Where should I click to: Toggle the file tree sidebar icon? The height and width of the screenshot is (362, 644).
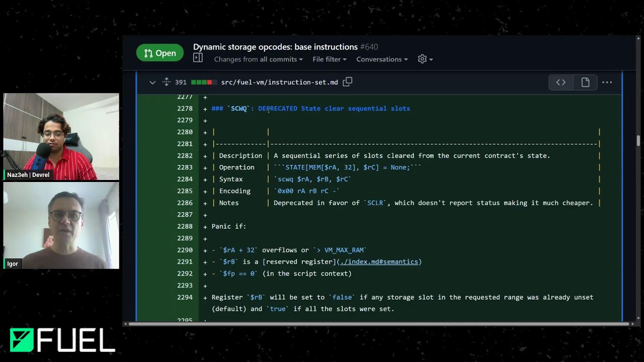pyautogui.click(x=198, y=58)
